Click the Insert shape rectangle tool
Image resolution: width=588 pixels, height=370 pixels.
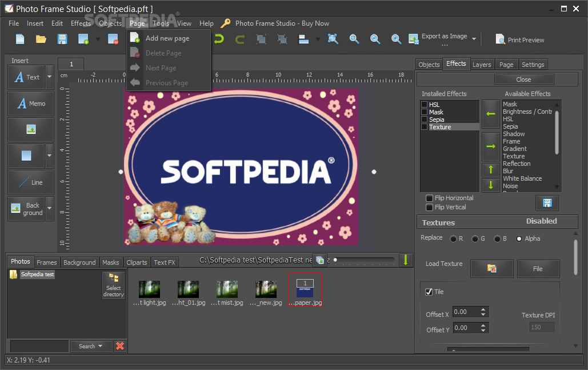click(26, 156)
